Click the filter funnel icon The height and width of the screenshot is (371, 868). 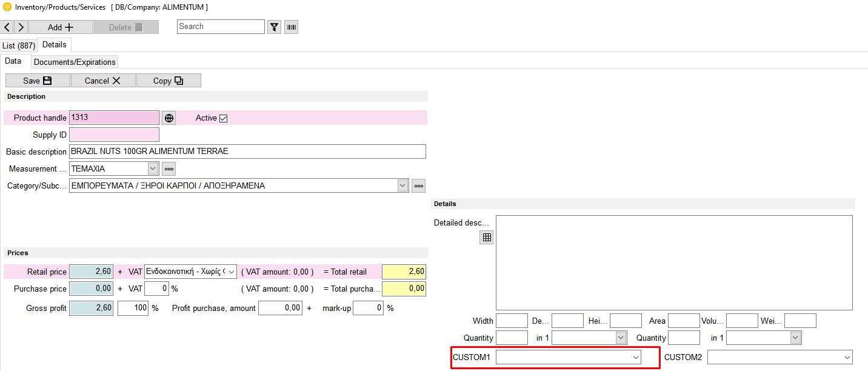pos(275,27)
